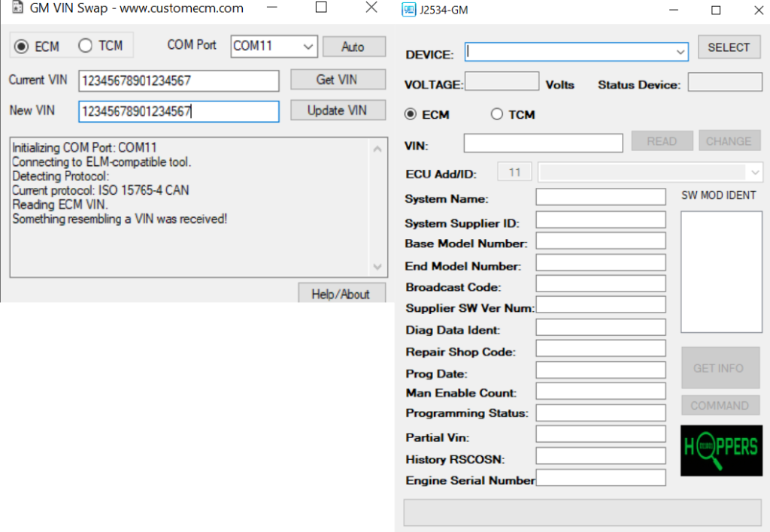Click the Diag Data Ident field
770x532 pixels.
601,328
